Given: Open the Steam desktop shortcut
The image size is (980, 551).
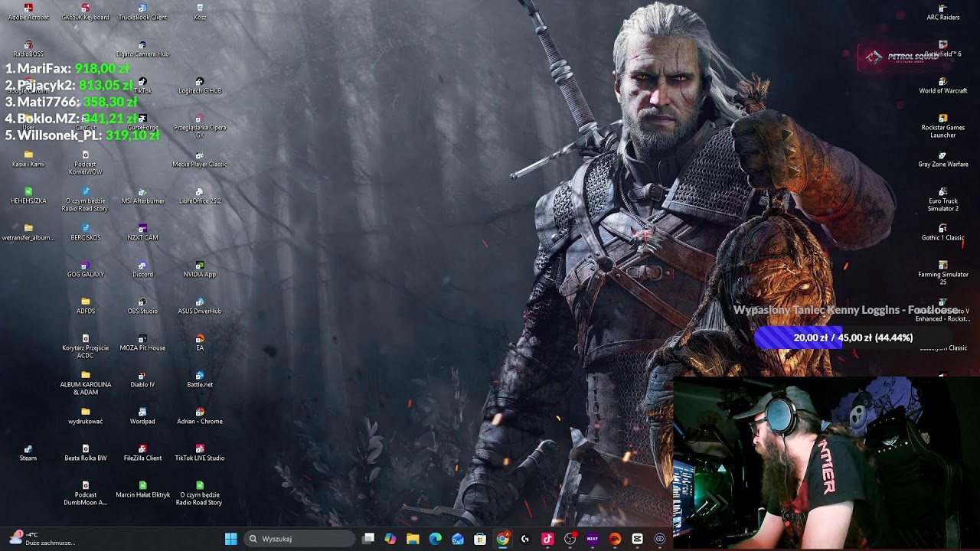Looking at the screenshot, I should (x=28, y=452).
